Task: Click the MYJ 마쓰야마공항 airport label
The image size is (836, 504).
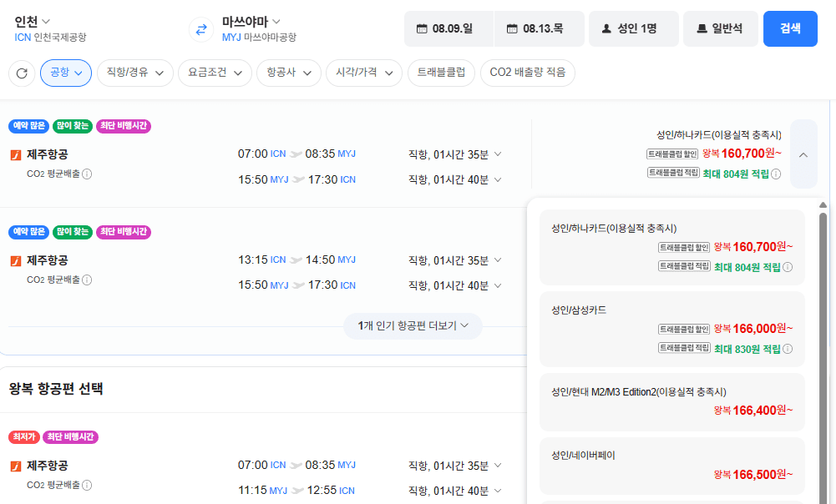Action: tap(259, 38)
